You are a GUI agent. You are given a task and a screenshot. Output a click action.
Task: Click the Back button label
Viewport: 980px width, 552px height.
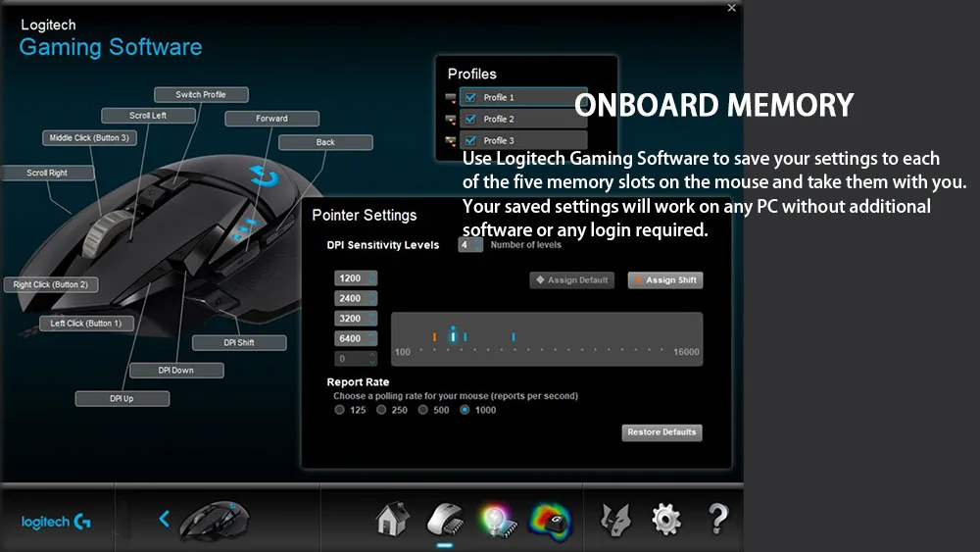pyautogui.click(x=325, y=142)
